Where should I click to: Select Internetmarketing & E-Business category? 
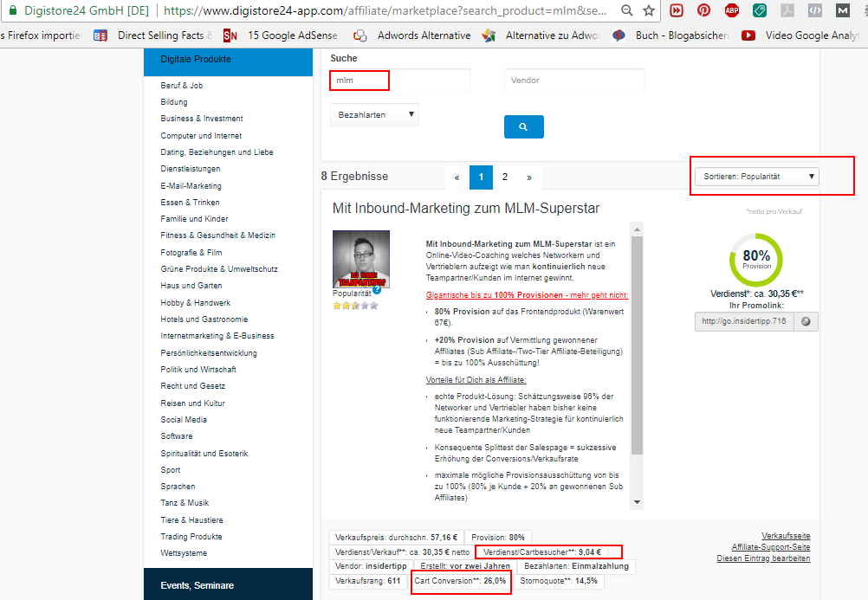tap(217, 336)
